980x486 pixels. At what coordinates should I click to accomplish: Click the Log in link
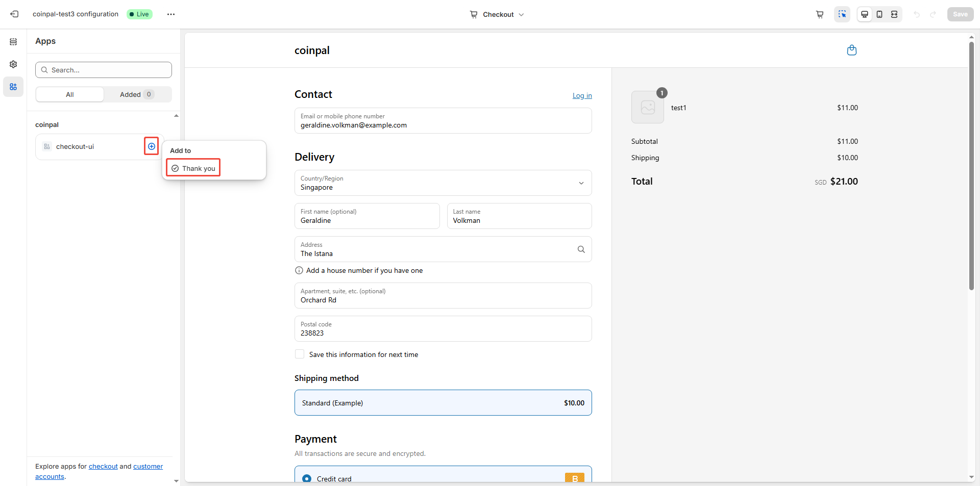click(x=582, y=95)
